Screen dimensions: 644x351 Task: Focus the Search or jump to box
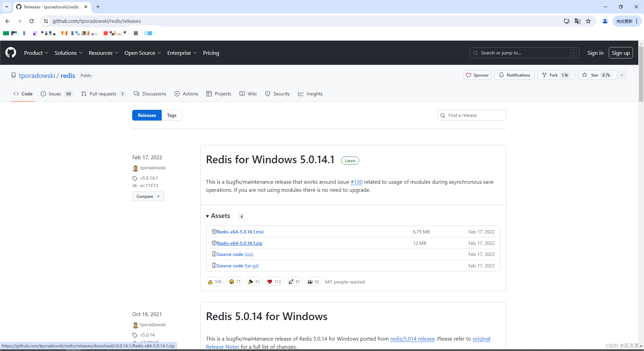click(525, 53)
